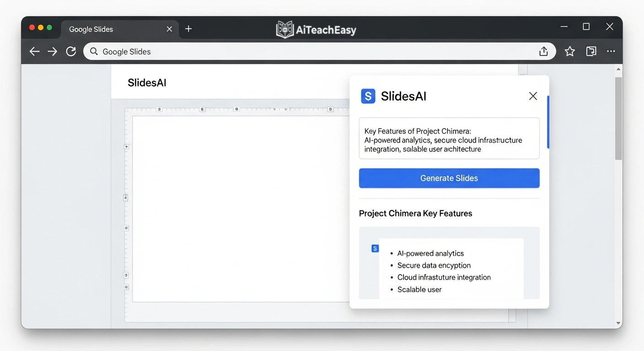644x351 pixels.
Task: Click the SlidesAI logo icon in the panel
Action: 368,96
